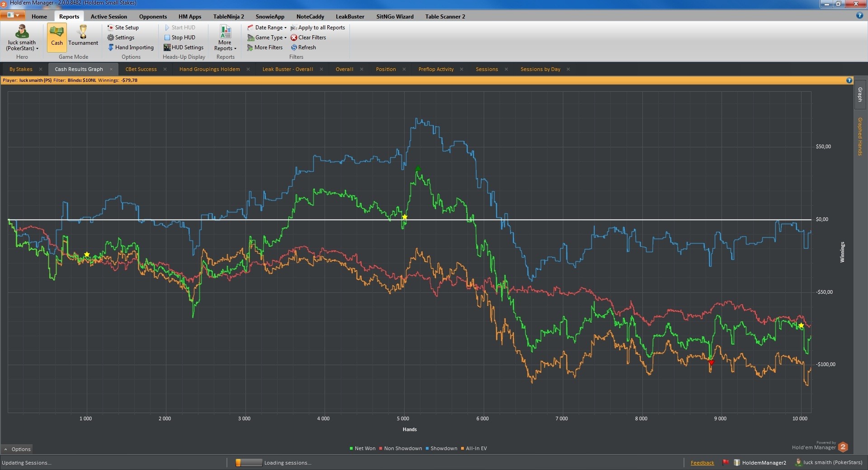Refresh the report data
868x470 pixels.
[303, 47]
